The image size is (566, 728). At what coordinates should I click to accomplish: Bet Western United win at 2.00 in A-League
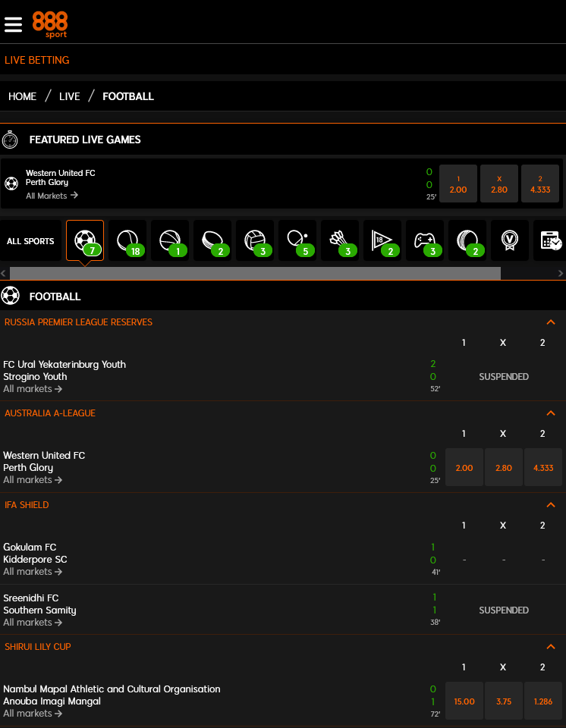[464, 468]
